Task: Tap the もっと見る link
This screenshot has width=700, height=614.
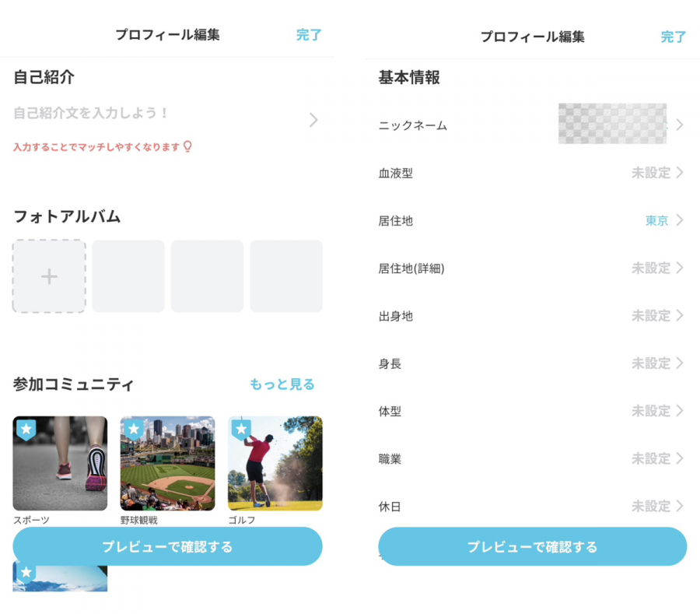Action: pyautogui.click(x=282, y=384)
